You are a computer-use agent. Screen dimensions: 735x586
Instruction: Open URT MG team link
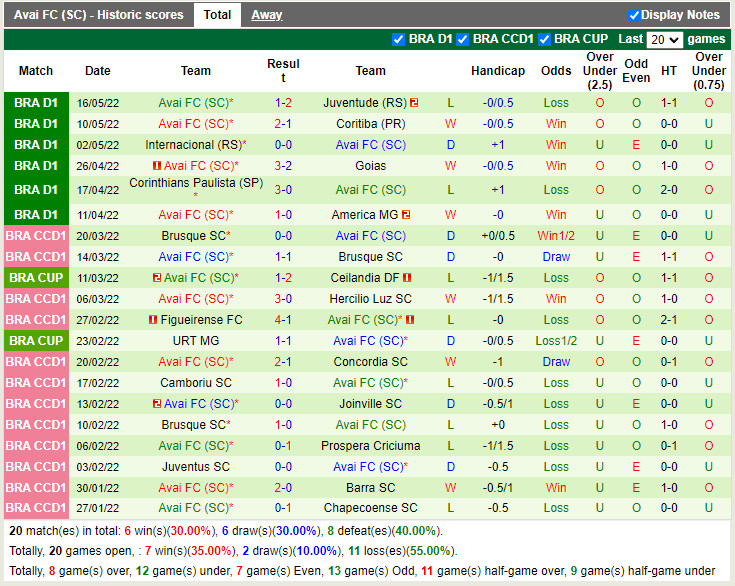tap(196, 341)
